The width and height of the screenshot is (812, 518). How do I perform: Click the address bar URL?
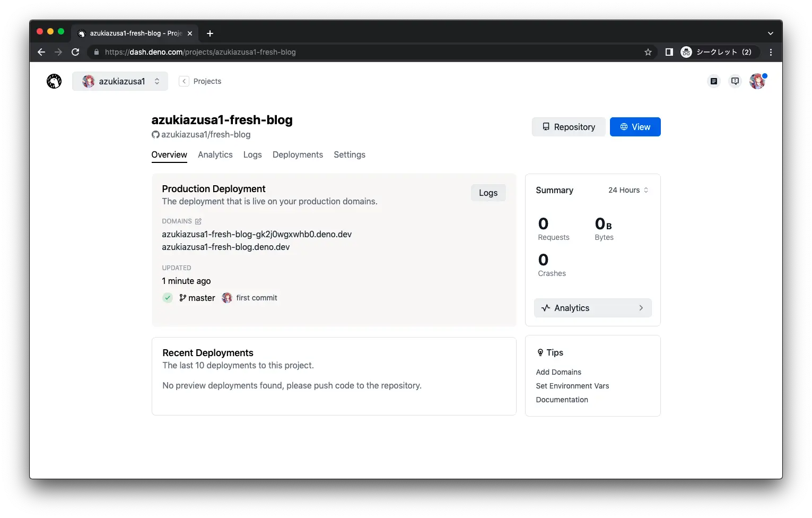[200, 52]
